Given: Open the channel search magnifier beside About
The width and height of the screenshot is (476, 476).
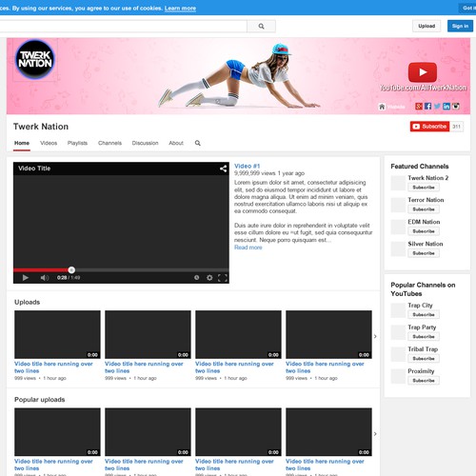Looking at the screenshot, I should point(198,143).
